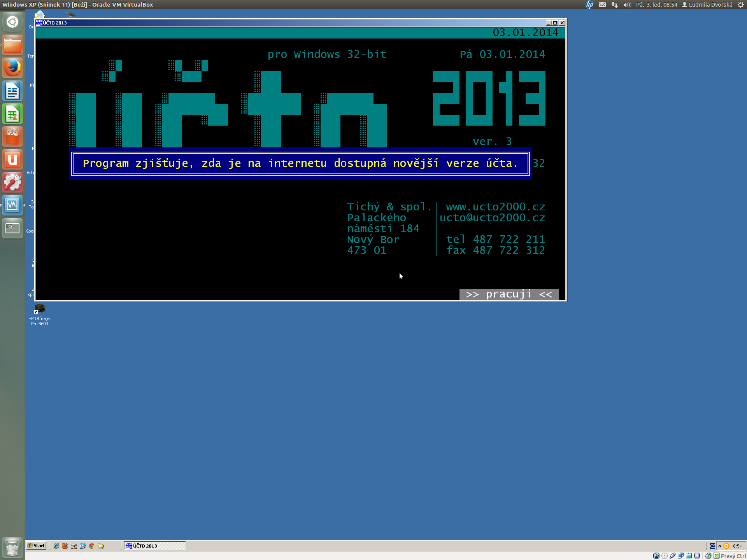The image size is (747, 560).
Task: Maximize the ÚČTO 2013 window
Action: [555, 23]
